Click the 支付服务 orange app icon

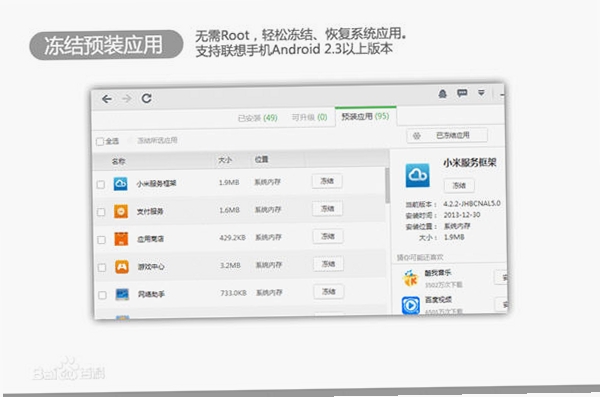[121, 211]
